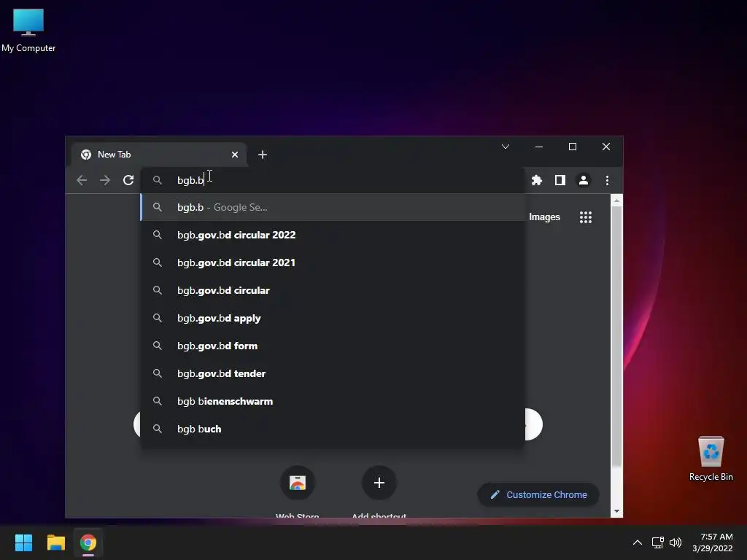Select the 'bgb buch' suggestion
747x560 pixels.
333,429
